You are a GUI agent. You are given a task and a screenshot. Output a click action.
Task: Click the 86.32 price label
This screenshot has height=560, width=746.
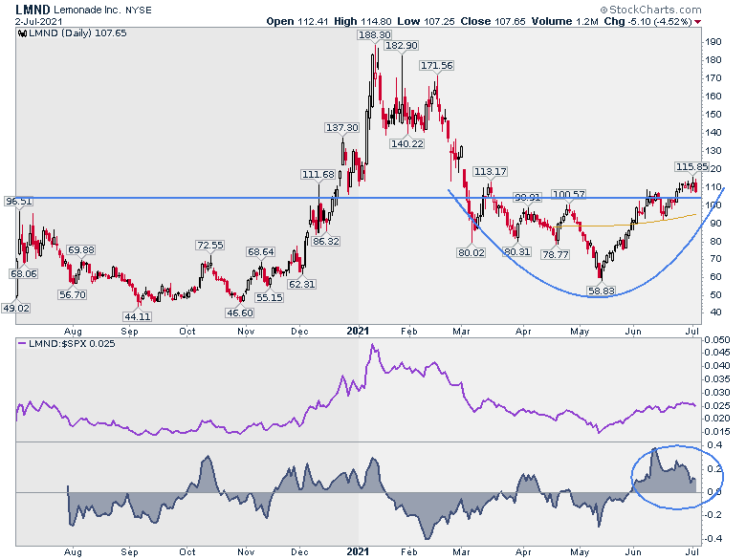tap(326, 241)
